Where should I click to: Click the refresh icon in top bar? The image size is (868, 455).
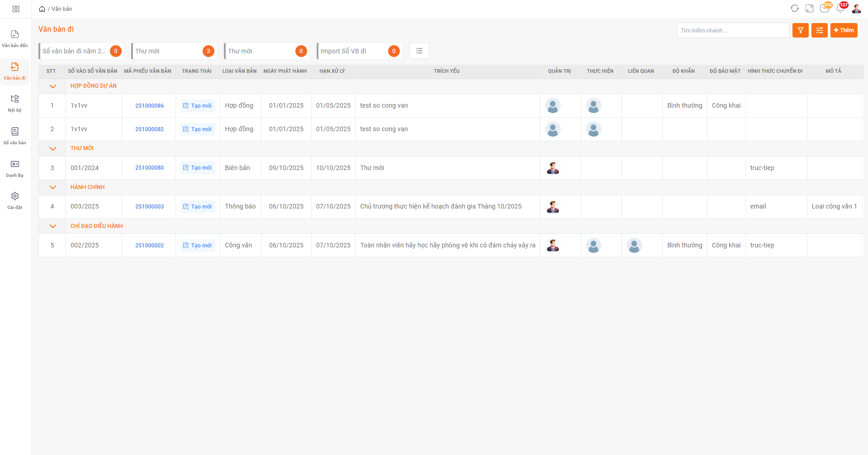coord(794,9)
